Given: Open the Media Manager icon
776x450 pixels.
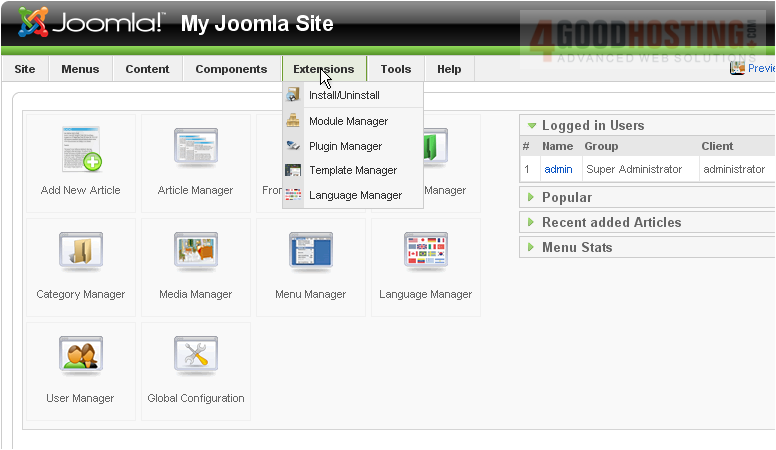Looking at the screenshot, I should pyautogui.click(x=195, y=253).
